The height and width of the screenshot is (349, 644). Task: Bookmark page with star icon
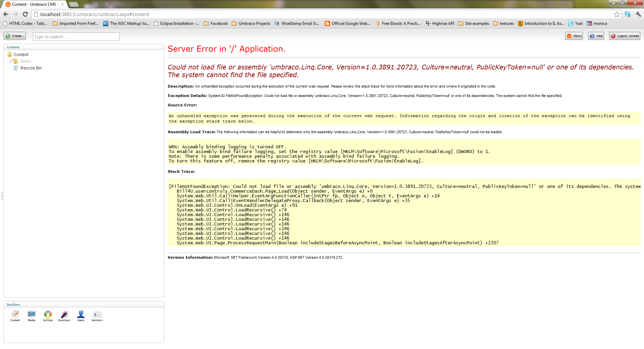coord(617,14)
